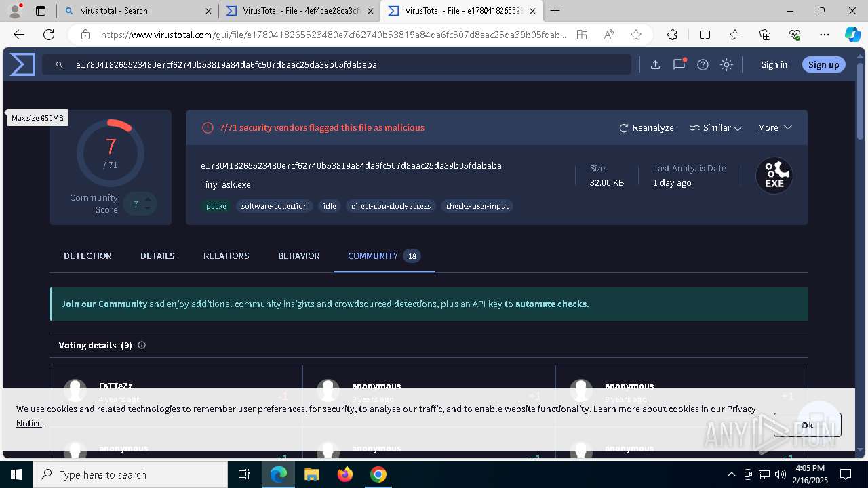Open File Explorer from the taskbar
This screenshot has height=488, width=868.
(311, 474)
